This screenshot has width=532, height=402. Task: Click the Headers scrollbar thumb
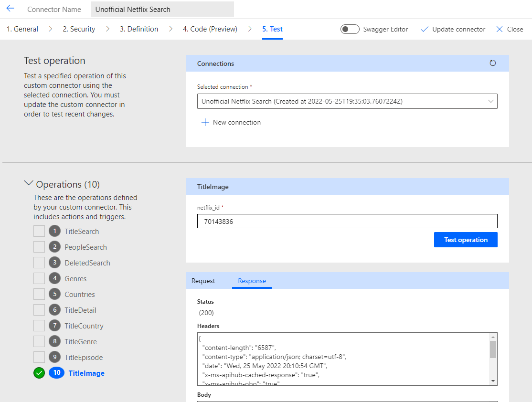[493, 349]
